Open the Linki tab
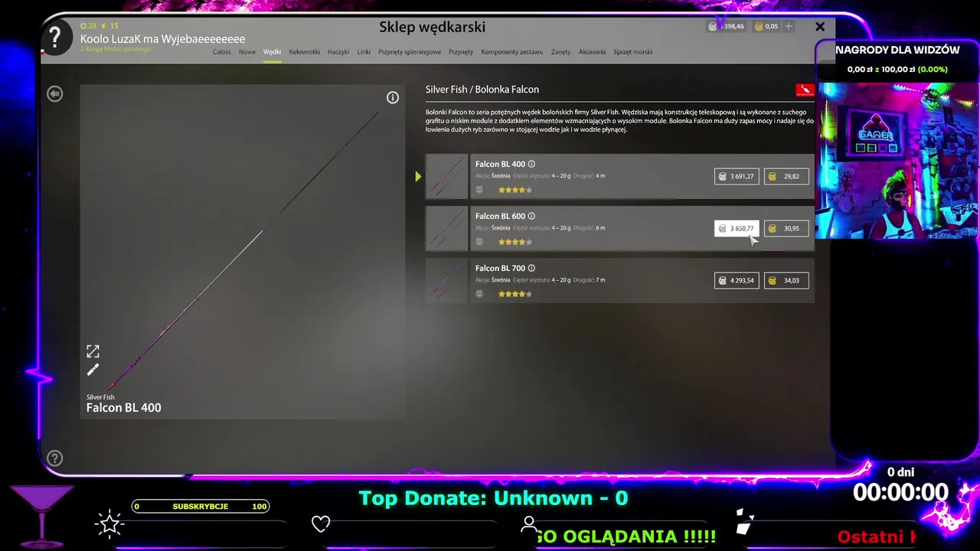This screenshot has width=980, height=551. click(364, 52)
